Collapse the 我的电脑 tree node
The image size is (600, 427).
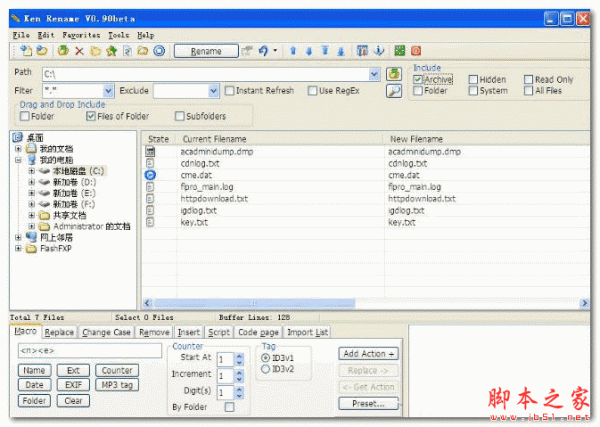point(18,160)
